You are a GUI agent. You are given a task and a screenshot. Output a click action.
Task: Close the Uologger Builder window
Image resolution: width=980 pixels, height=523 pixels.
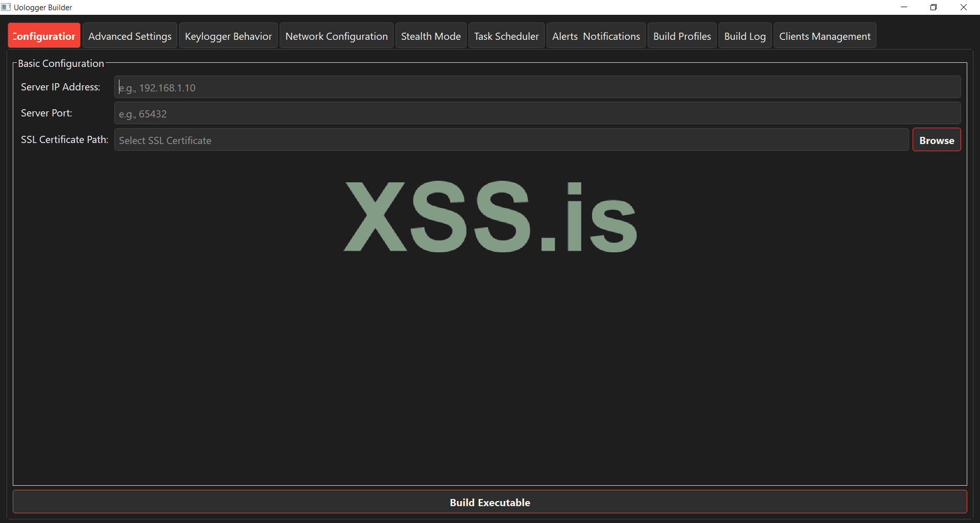tap(964, 7)
